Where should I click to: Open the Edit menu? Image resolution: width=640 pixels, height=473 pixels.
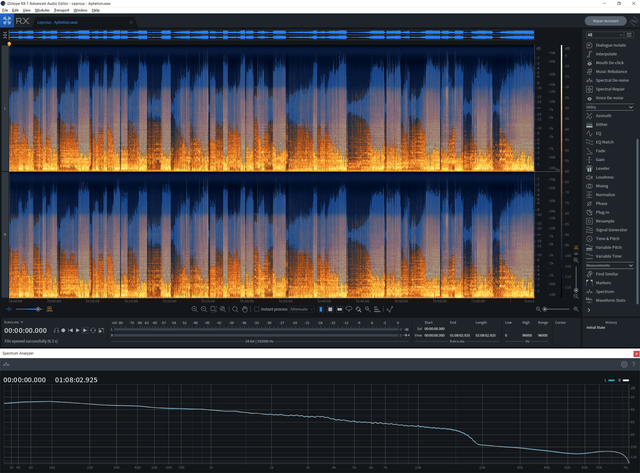[15, 10]
